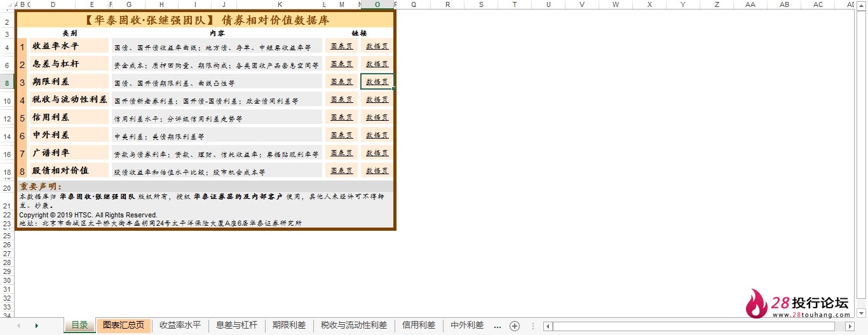Open 数据页 link for 税收与流动性利差
Viewport: 868px width, 335px height.
(x=377, y=100)
